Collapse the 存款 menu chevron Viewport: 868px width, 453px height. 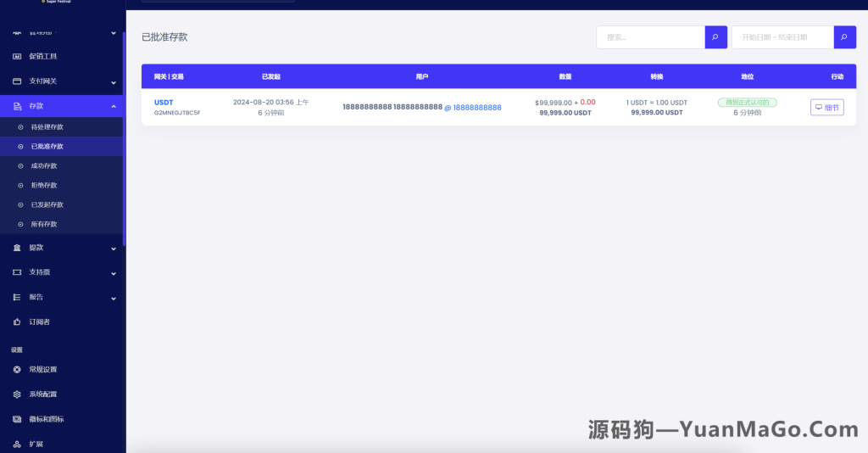click(114, 106)
